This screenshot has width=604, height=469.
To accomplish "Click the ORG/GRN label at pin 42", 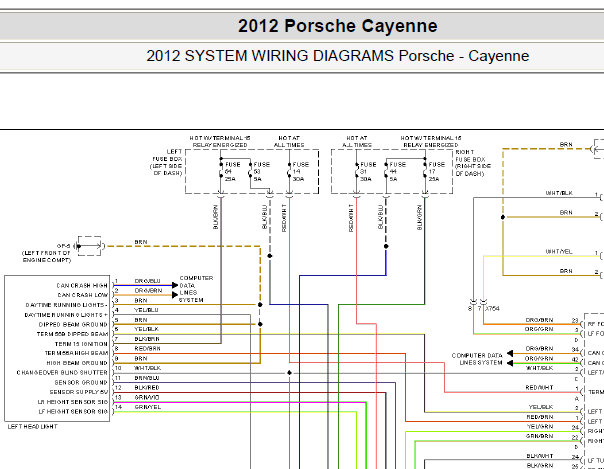I will [539, 358].
